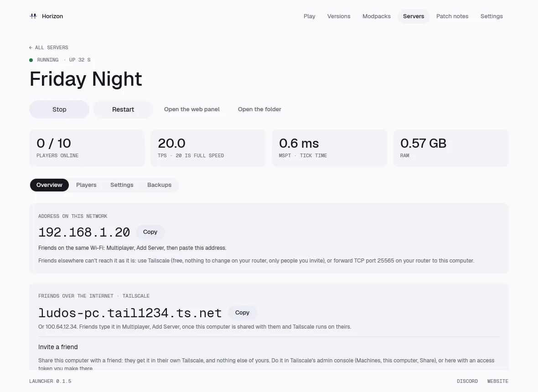Open Patch notes

[452, 16]
